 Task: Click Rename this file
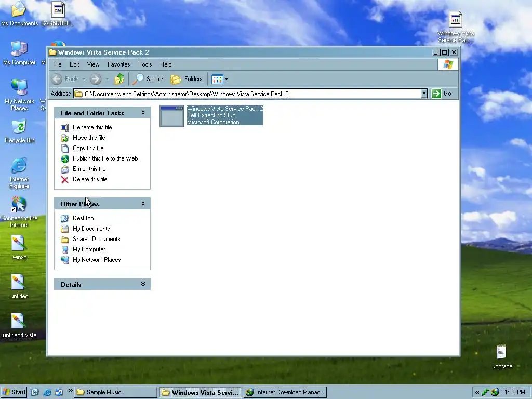pos(92,127)
